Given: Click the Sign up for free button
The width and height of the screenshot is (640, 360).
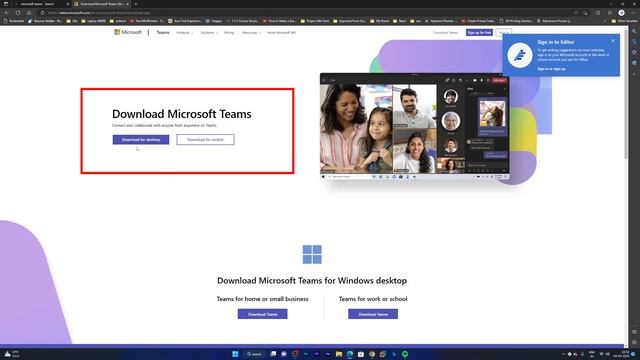Looking at the screenshot, I should pos(479,32).
